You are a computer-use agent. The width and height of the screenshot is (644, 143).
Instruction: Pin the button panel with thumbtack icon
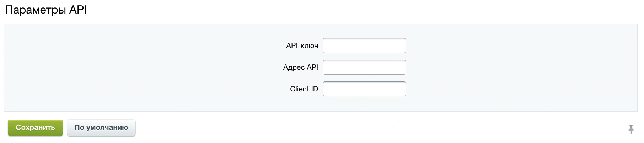631,129
